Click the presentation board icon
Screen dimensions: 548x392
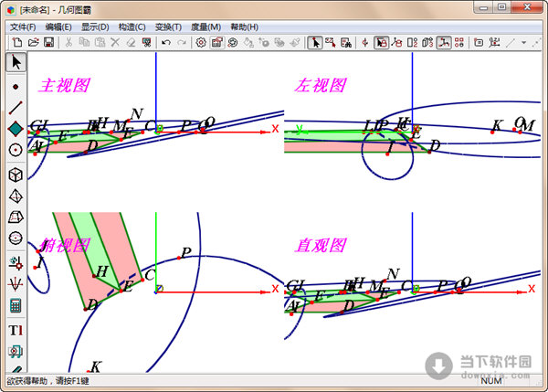pos(147,43)
